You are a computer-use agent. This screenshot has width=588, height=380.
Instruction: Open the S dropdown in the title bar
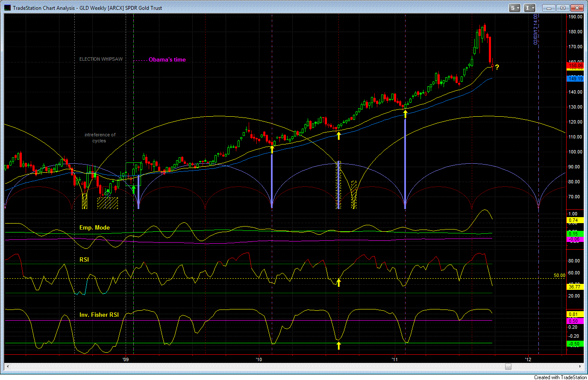click(514, 8)
